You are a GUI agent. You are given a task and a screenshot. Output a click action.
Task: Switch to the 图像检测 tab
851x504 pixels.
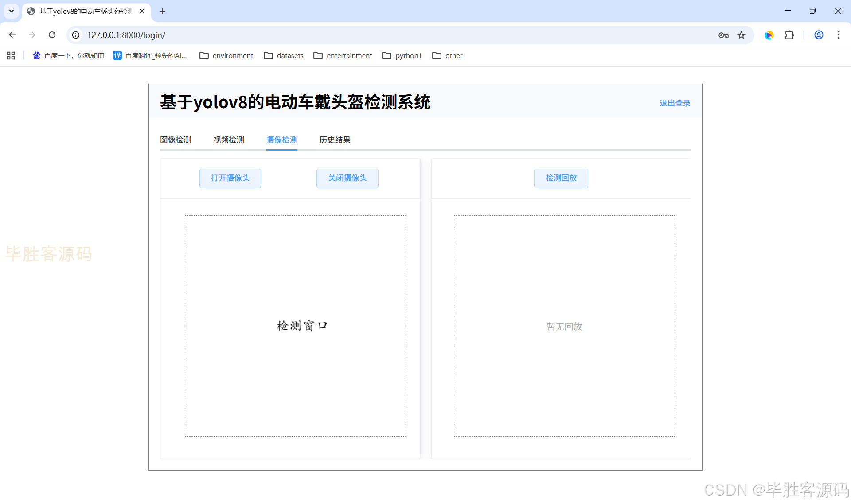click(176, 140)
